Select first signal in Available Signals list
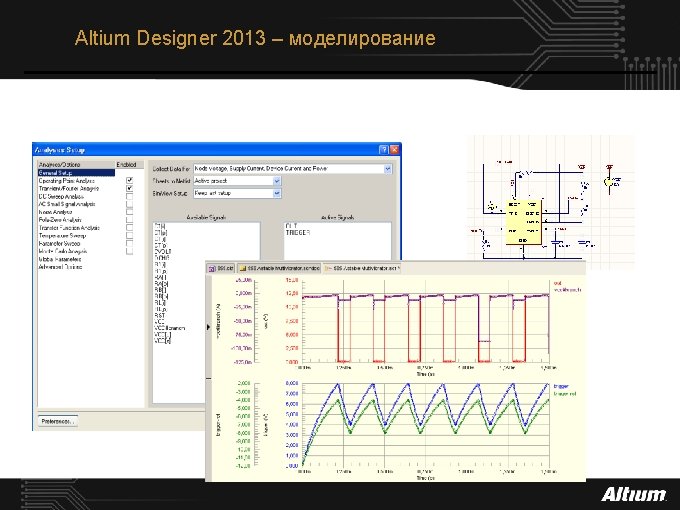680x510 pixels. [x=160, y=226]
